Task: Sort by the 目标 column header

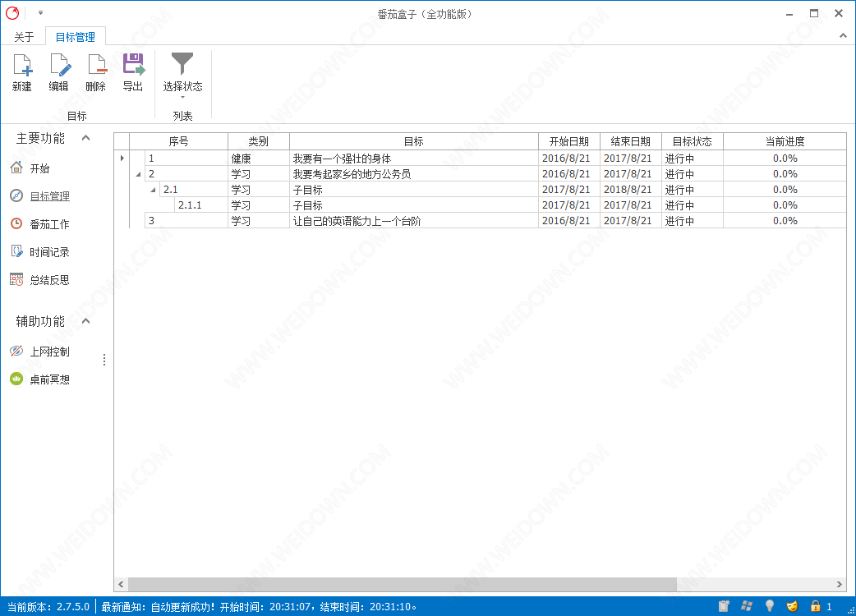Action: pos(414,141)
